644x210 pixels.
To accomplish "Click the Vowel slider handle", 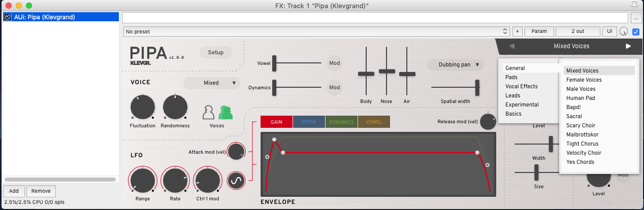I will tap(275, 63).
